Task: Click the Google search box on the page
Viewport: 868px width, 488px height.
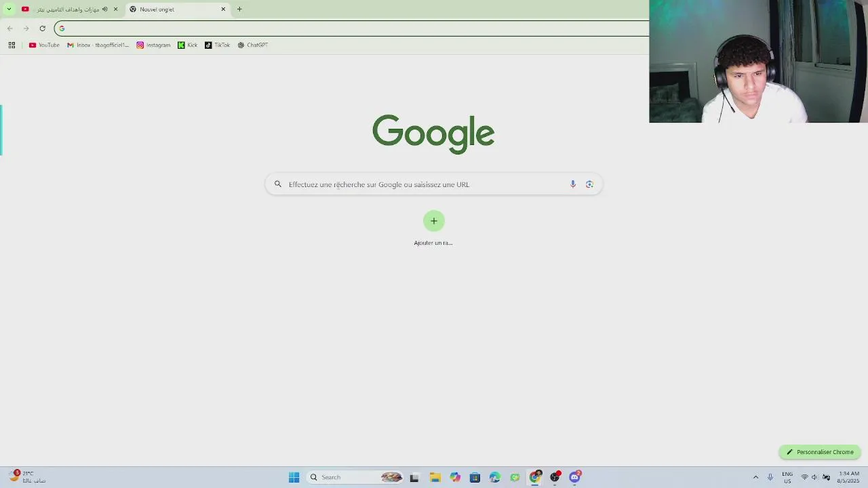Action: coord(433,184)
